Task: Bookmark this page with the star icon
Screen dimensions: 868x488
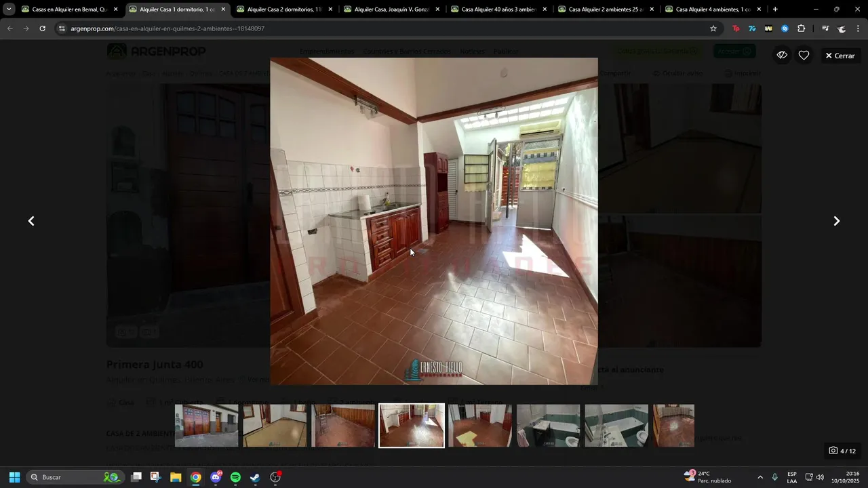Action: click(x=713, y=28)
